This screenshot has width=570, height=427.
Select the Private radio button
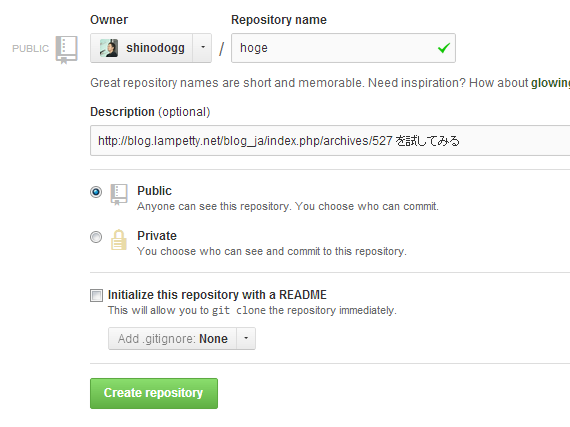point(96,237)
